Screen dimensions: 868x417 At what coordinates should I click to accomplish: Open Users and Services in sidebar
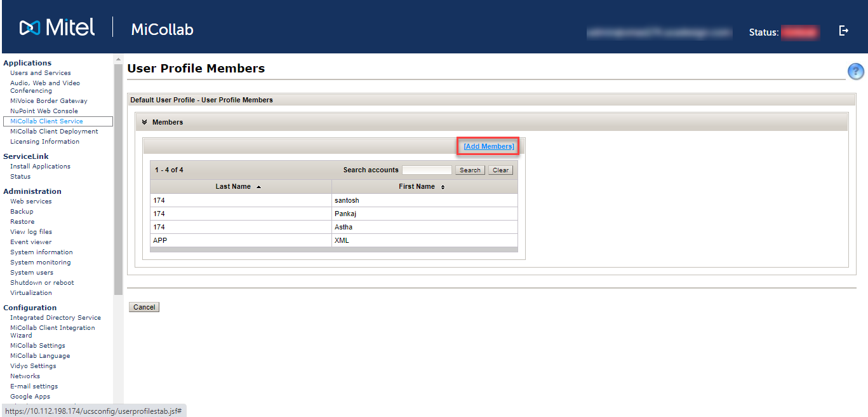pos(41,73)
